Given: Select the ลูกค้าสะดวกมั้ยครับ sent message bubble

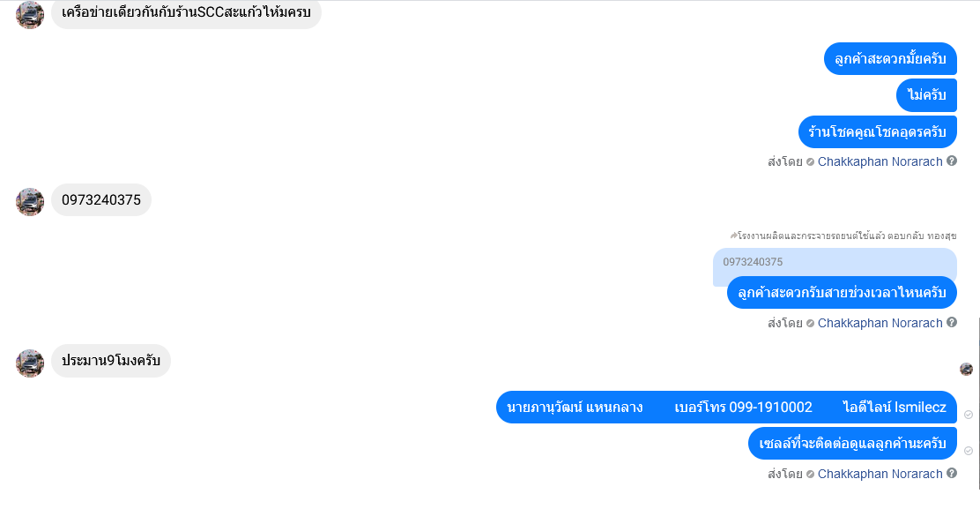Looking at the screenshot, I should 890,59.
